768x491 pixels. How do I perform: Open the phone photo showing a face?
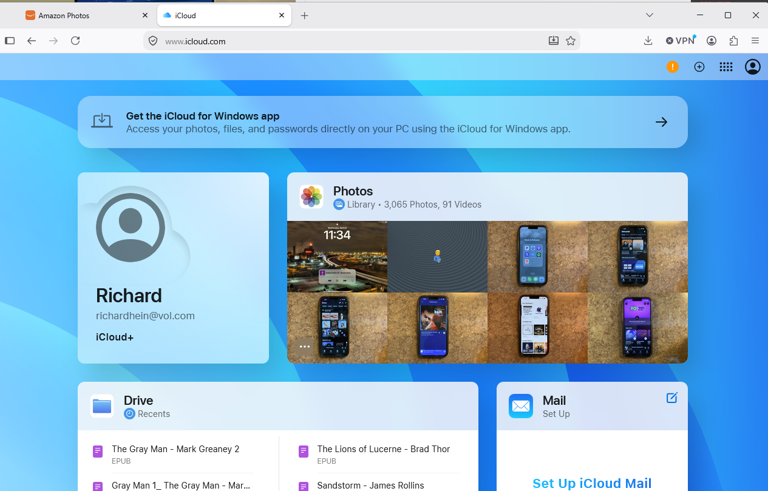[437, 328]
